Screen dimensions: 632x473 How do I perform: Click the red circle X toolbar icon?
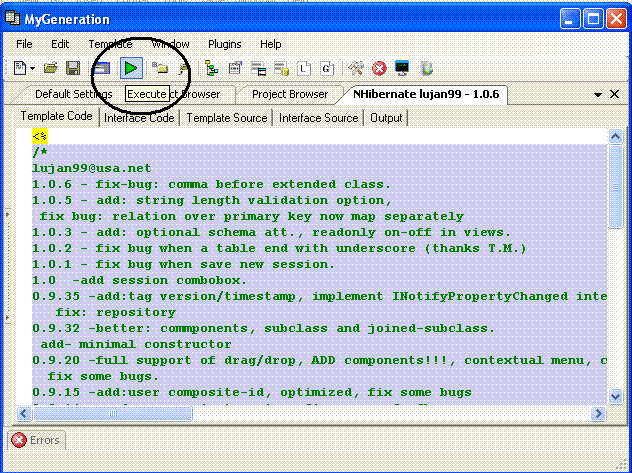[379, 68]
